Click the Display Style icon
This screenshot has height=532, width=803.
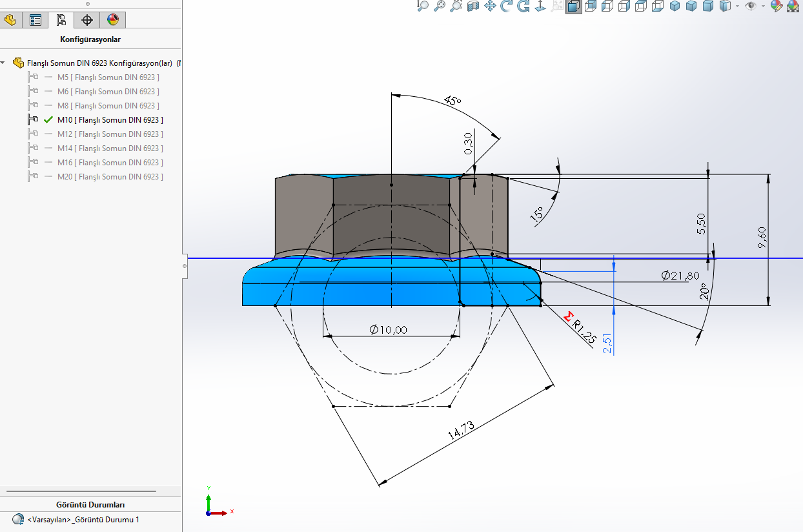tap(725, 6)
